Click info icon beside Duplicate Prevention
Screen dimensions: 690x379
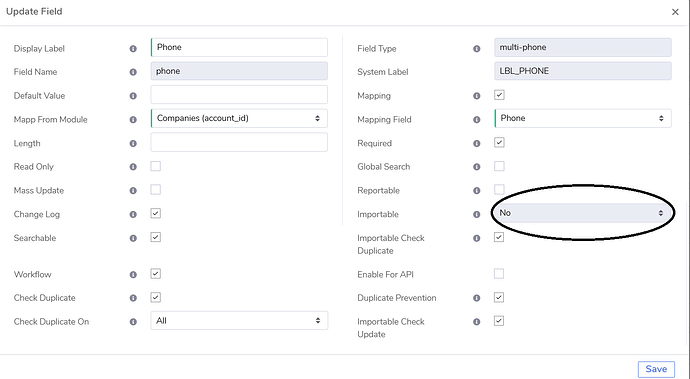[477, 298]
